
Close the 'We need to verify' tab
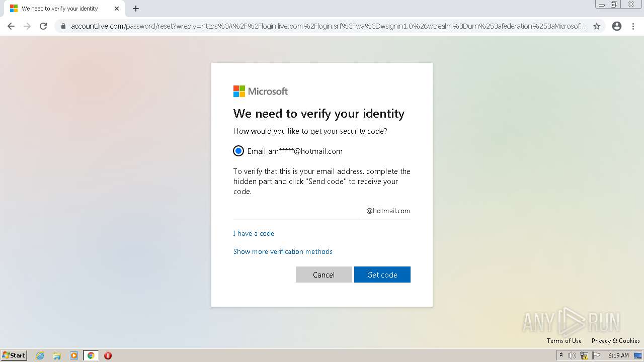point(117,9)
